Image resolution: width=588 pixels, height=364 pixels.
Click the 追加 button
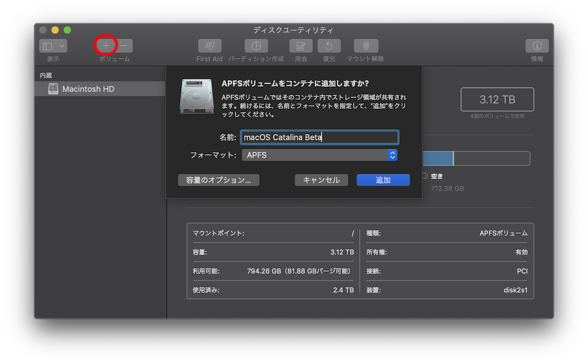click(x=383, y=180)
